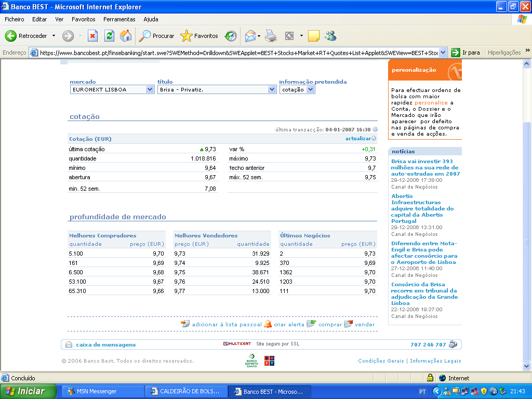Click the vertical scrollbar up arrow
Image resolution: width=532 pixels, height=399 pixels.
527,63
